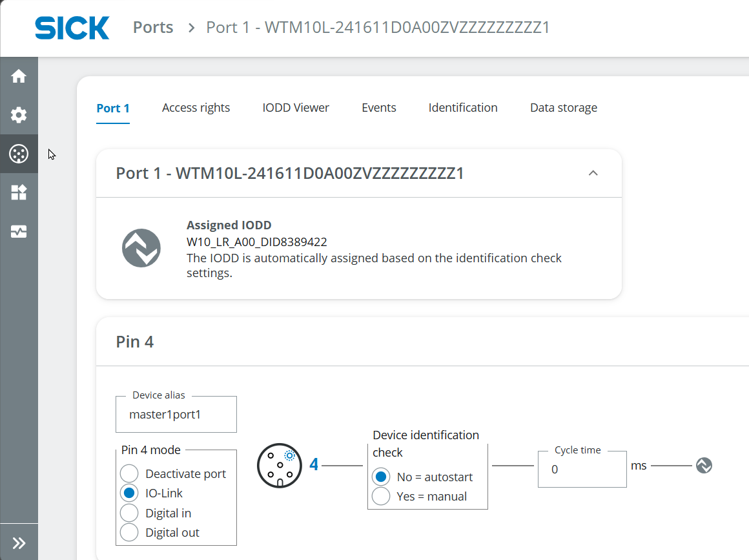Expand the sidebar with double-arrow icon
The image size is (749, 560).
[19, 543]
